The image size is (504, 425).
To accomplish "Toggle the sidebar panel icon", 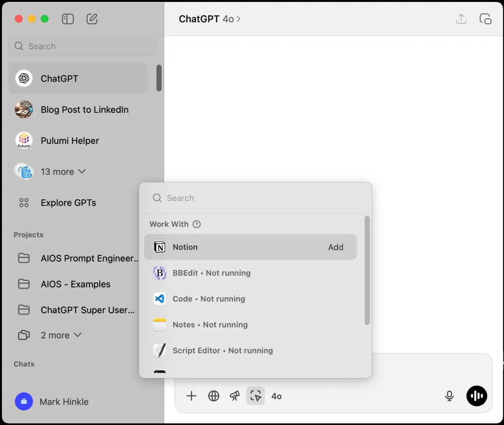I will (x=68, y=19).
